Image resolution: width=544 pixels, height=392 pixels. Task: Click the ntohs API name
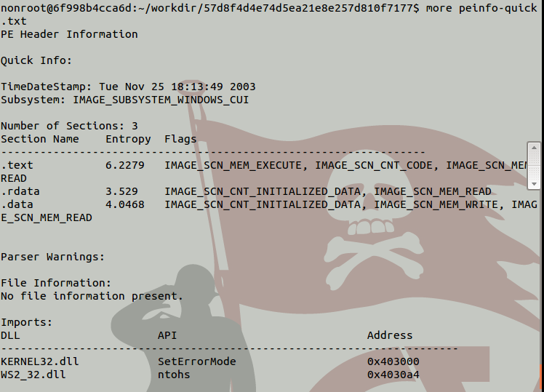click(174, 375)
